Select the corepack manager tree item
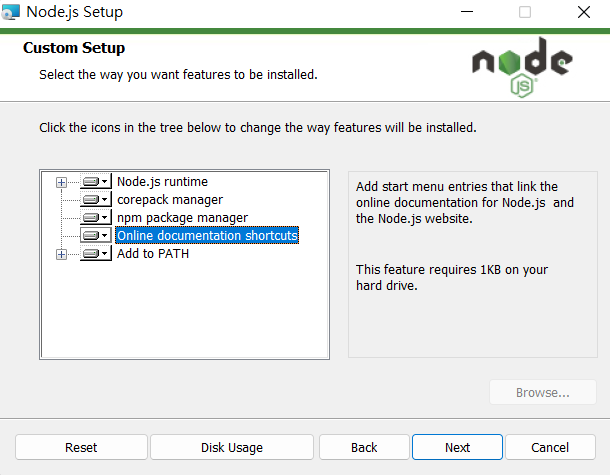The width and height of the screenshot is (610, 475). [x=170, y=200]
